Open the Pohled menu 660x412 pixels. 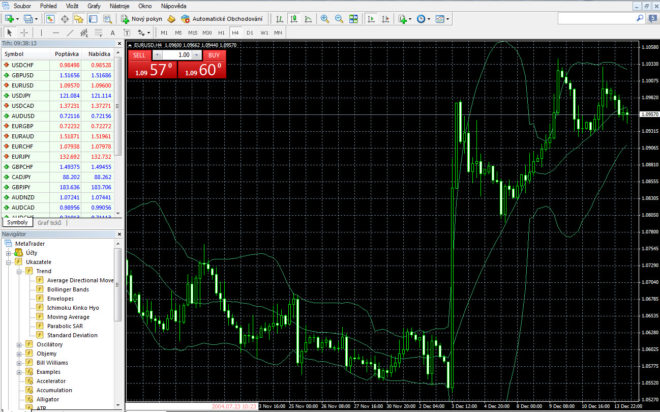click(x=48, y=6)
